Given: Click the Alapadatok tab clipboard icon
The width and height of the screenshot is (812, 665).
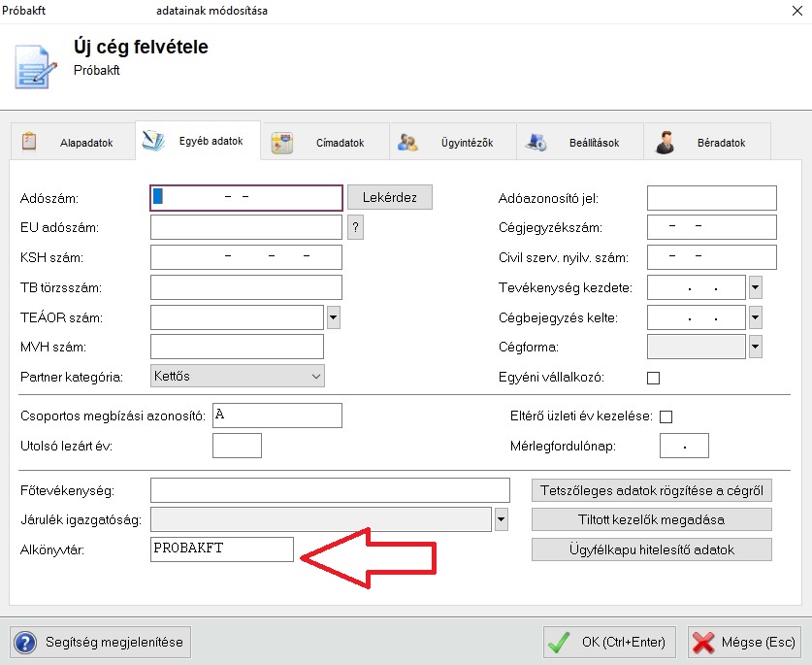Looking at the screenshot, I should pyautogui.click(x=29, y=142).
